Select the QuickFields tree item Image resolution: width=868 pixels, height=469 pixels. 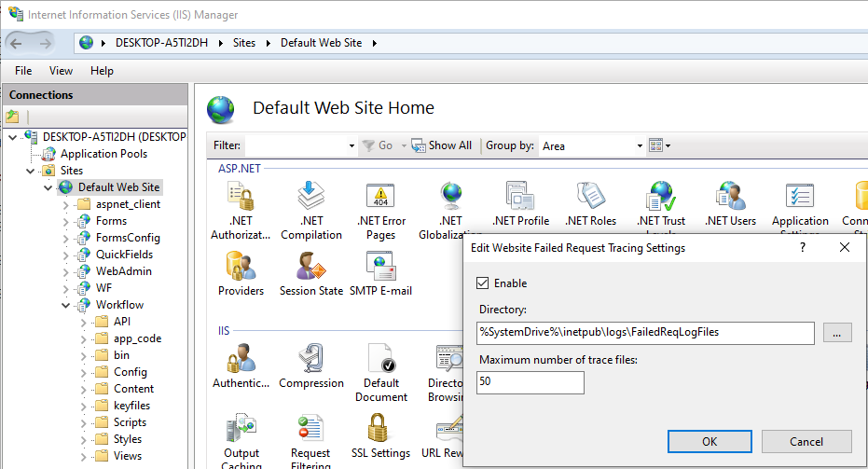(x=124, y=255)
